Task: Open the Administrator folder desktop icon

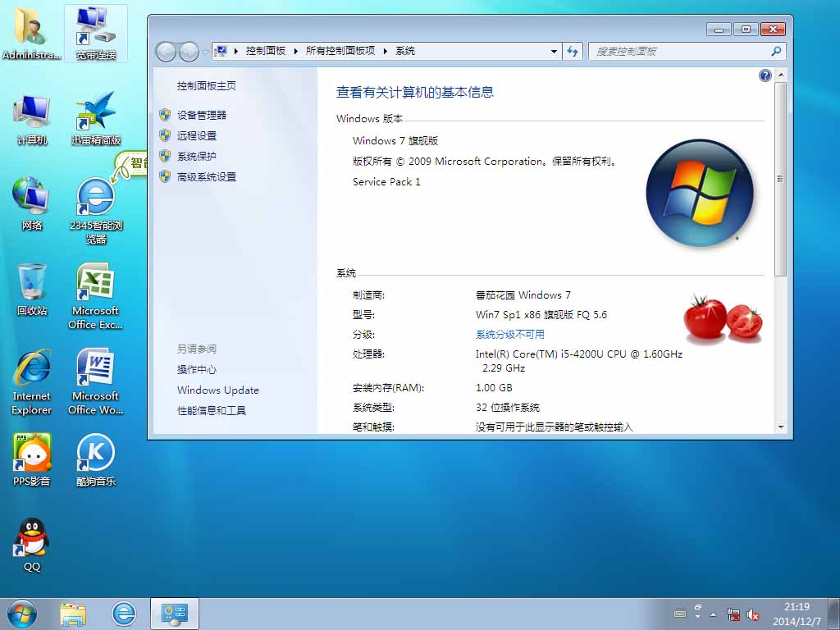Action: tap(32, 32)
